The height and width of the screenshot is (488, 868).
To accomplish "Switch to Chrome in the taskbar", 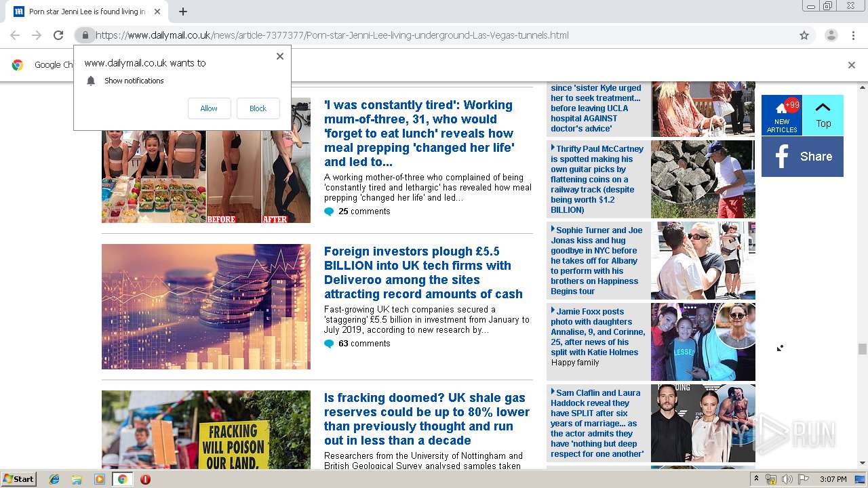I will (x=122, y=479).
